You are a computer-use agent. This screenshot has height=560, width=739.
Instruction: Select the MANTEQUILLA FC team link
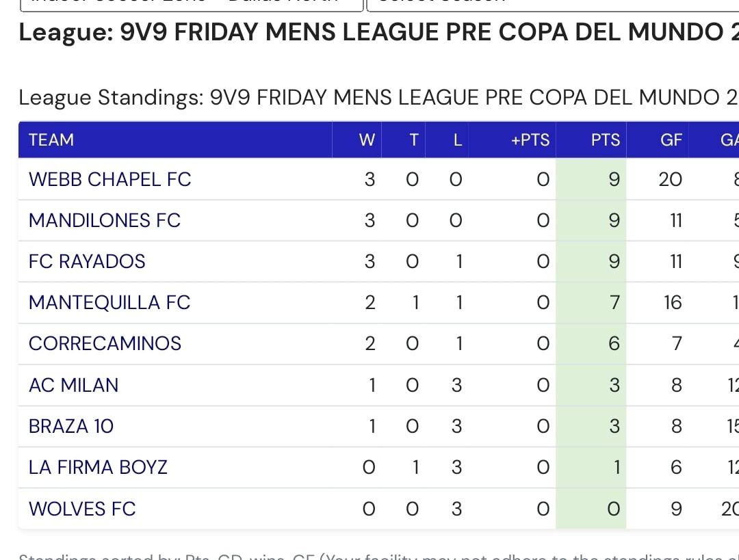[109, 302]
